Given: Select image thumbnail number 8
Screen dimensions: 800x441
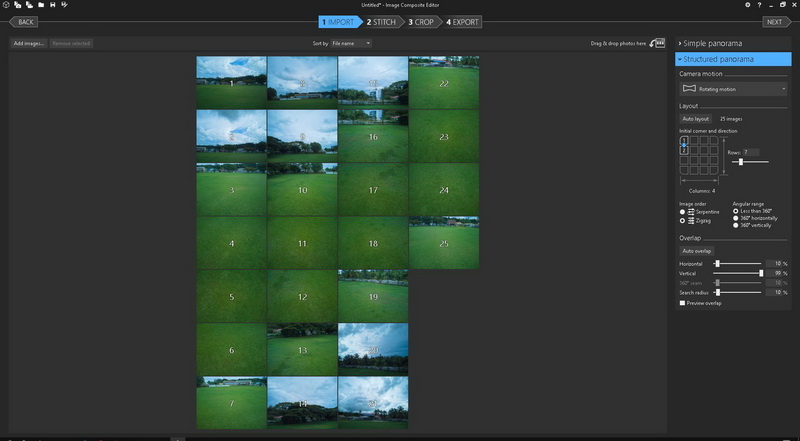Looking at the screenshot, I should [302, 83].
